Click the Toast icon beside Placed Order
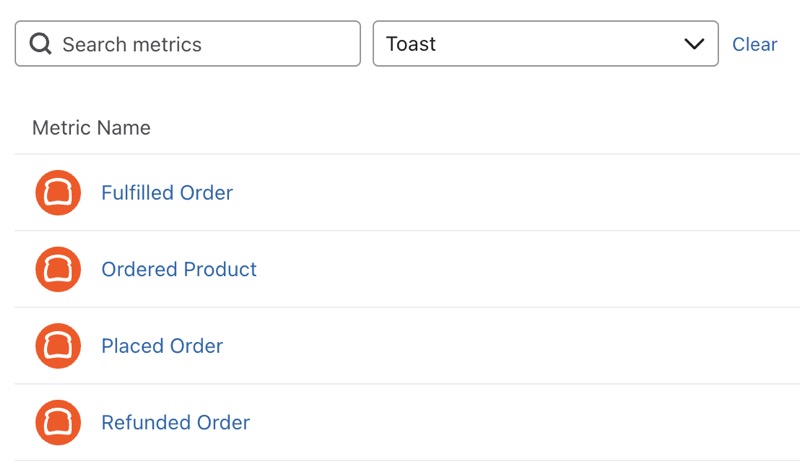800x470 pixels. click(58, 346)
